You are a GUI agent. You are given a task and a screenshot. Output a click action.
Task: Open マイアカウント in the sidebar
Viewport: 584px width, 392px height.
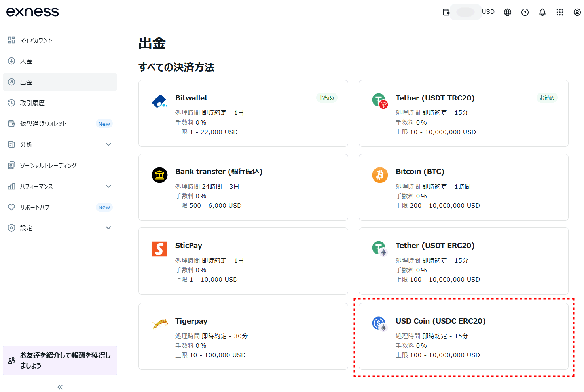[x=60, y=40]
